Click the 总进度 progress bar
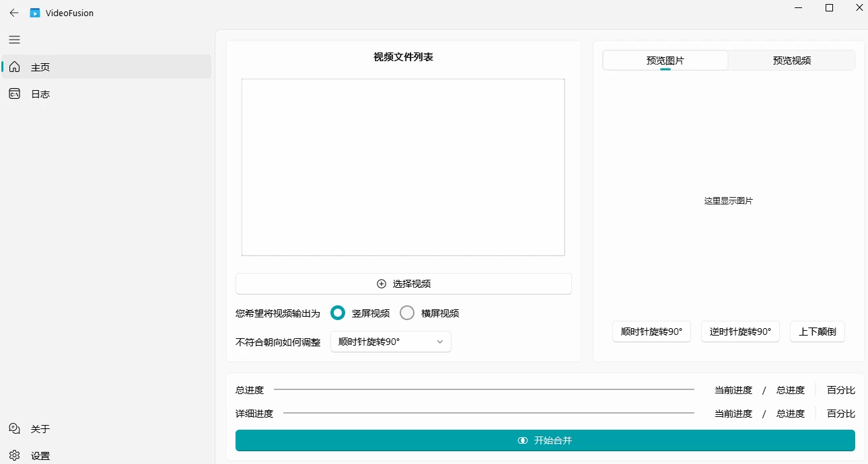Image resolution: width=868 pixels, height=464 pixels. click(x=483, y=389)
